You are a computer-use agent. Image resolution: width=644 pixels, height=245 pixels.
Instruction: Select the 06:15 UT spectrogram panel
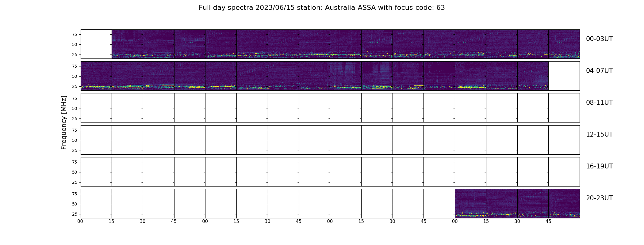pyautogui.click(x=377, y=76)
